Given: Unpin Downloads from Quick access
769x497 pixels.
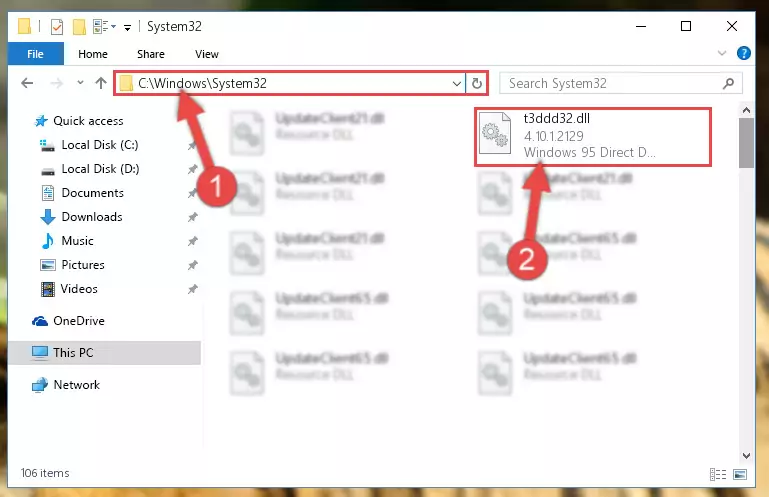Looking at the screenshot, I should point(193,217).
